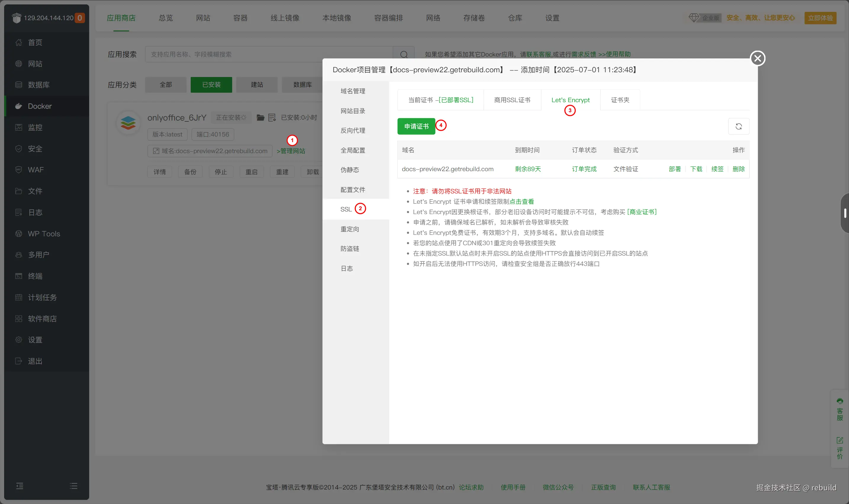Open the onlyoffice log file icon
This screenshot has height=504, width=849.
pos(272,118)
